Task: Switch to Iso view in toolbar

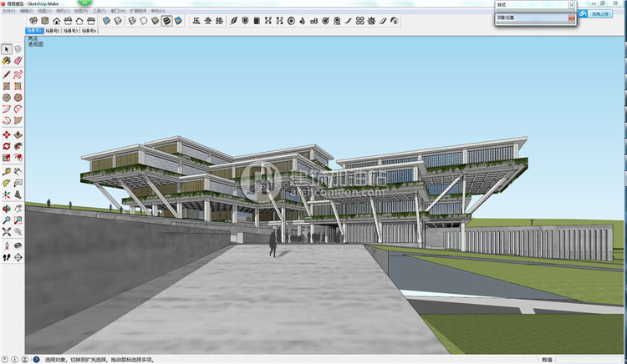Action: click(33, 21)
